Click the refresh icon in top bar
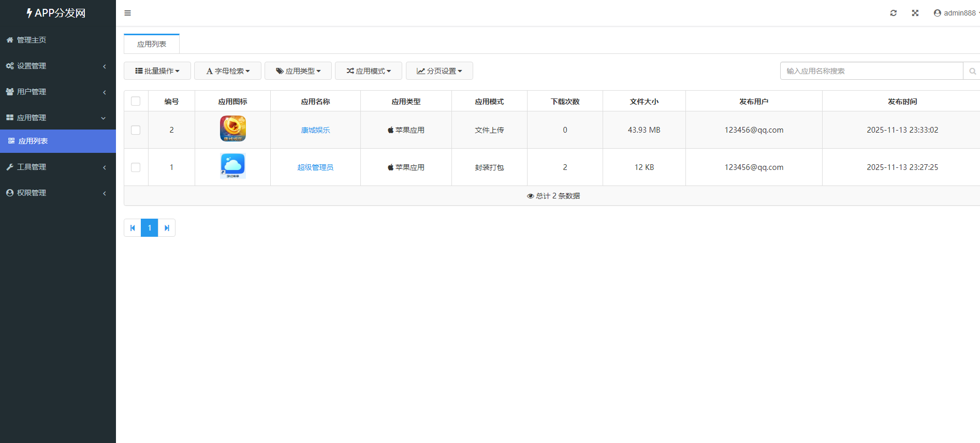 [x=893, y=13]
